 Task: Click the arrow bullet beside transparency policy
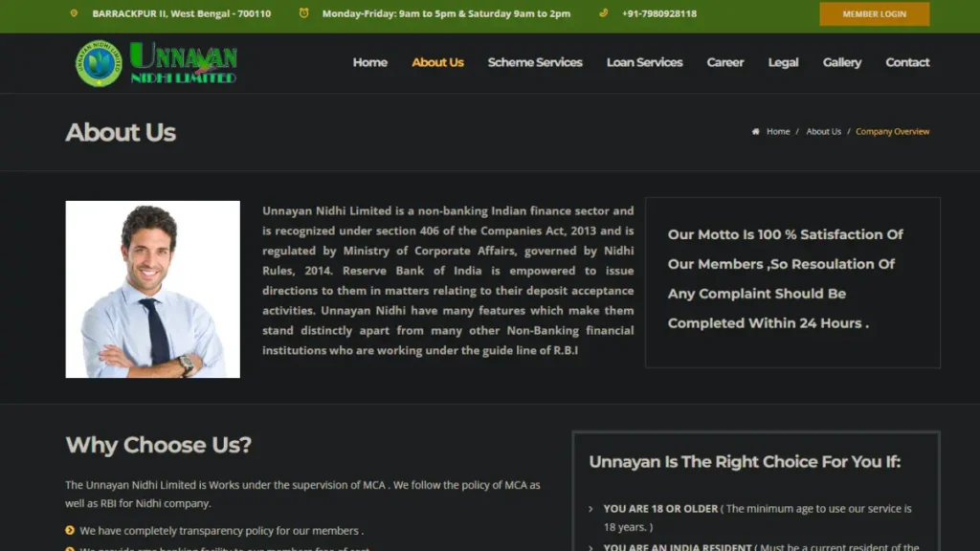[70, 530]
